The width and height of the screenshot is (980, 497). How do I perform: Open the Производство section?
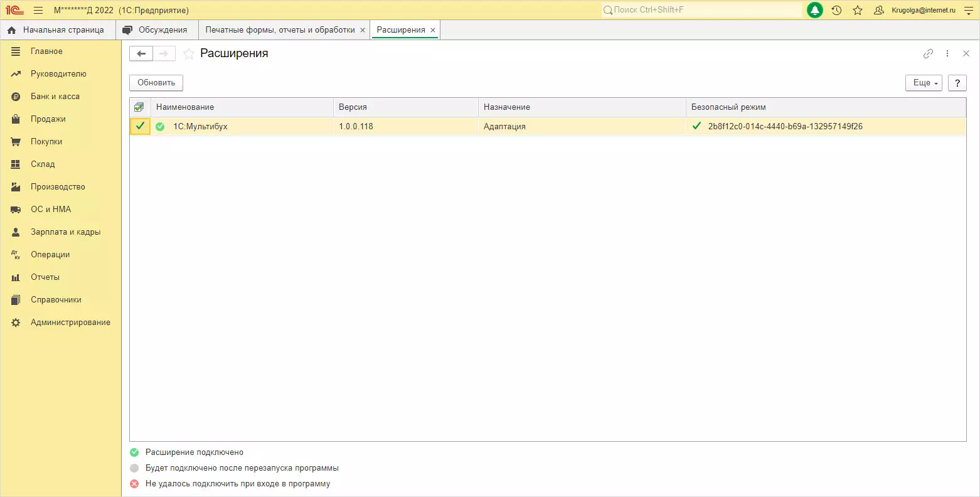[x=61, y=187]
